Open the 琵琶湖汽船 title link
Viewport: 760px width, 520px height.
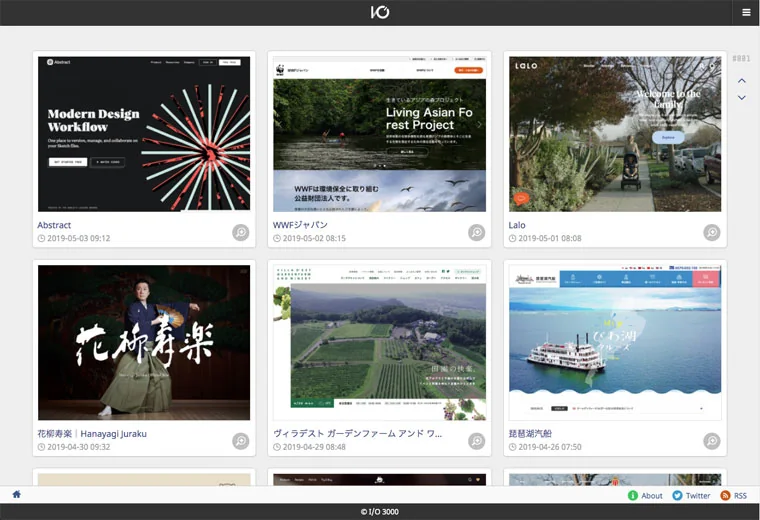530,434
